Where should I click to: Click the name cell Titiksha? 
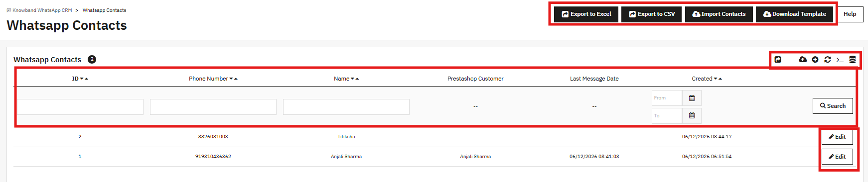[x=346, y=137]
